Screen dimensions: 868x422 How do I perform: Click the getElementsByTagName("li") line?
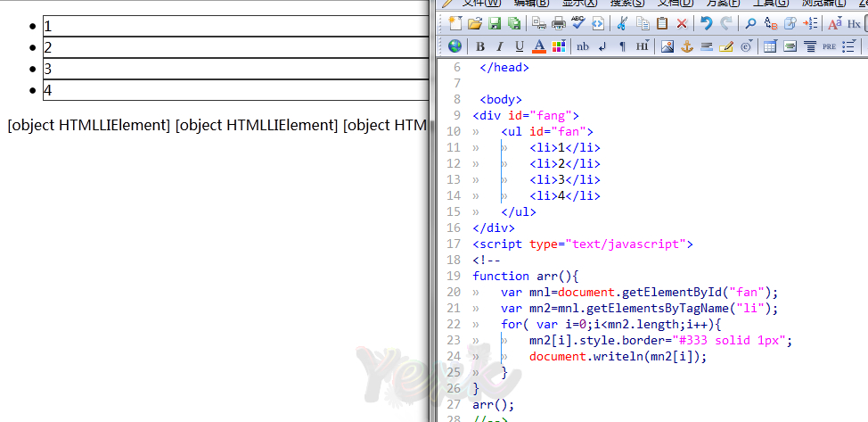639,308
